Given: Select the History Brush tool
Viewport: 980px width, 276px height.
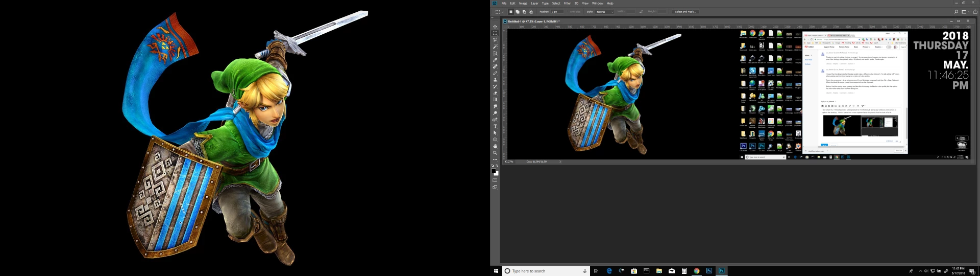Looking at the screenshot, I should (x=495, y=86).
